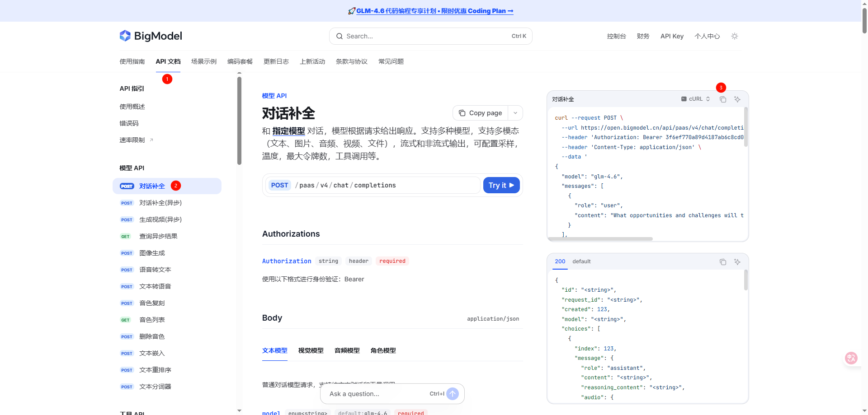Image resolution: width=868 pixels, height=415 pixels.
Task: Select the API 文档 tab
Action: (x=168, y=61)
